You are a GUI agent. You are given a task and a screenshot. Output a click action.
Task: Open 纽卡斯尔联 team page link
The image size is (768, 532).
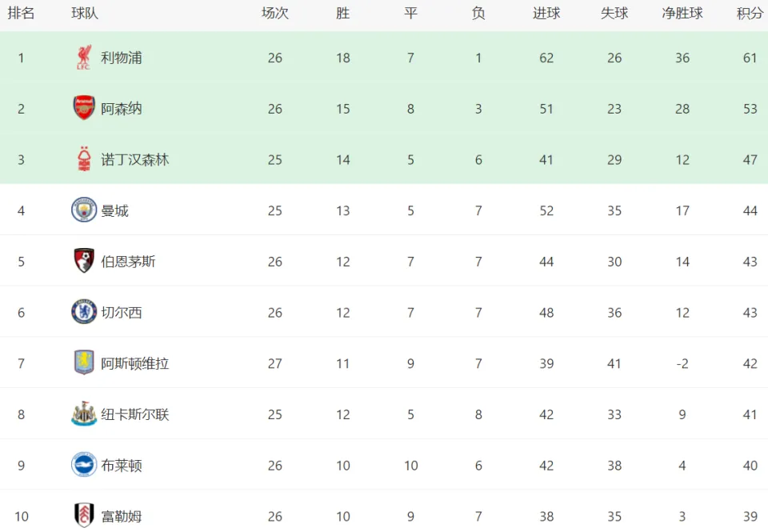(x=135, y=414)
